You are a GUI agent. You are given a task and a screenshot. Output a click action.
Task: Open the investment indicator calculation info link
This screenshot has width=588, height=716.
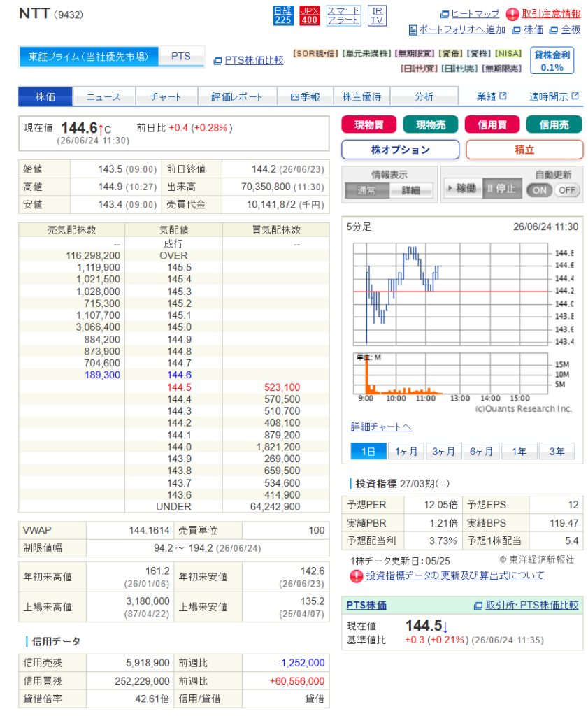pos(455,576)
